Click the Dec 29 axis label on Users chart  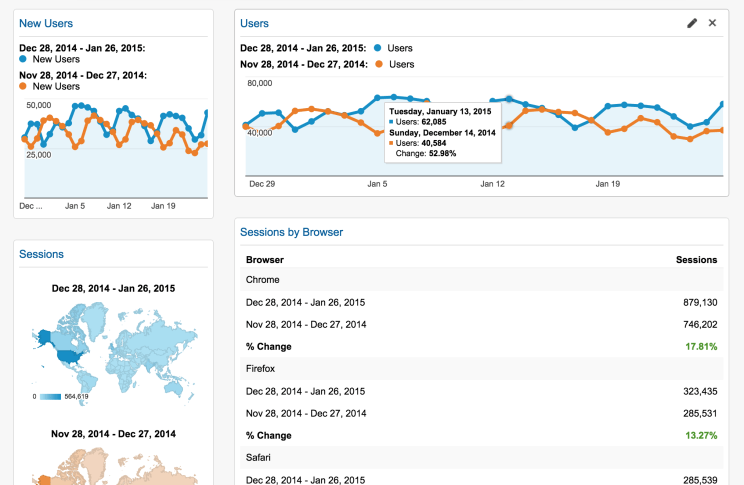[x=262, y=184]
